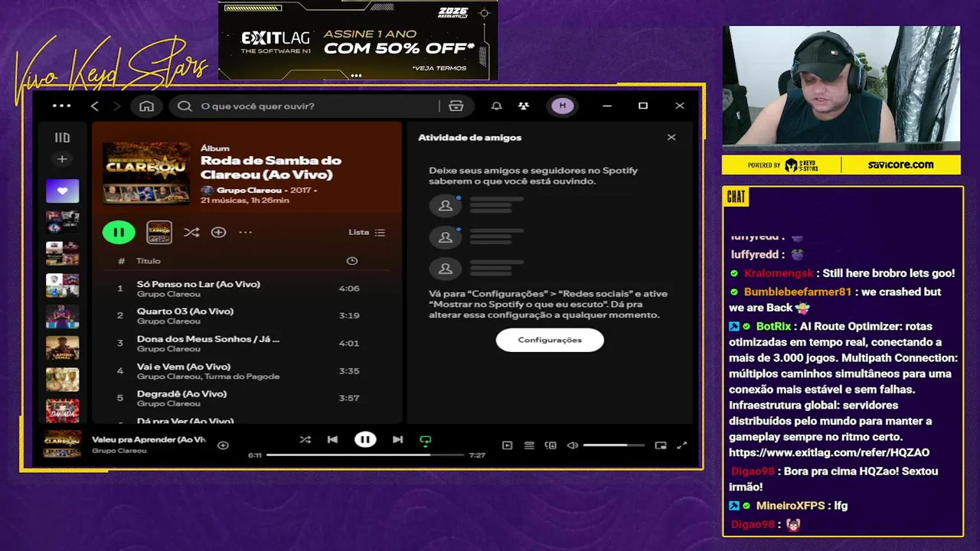Screen dimensions: 980x551
Task: Click the now playing album thumbnail
Action: click(x=62, y=444)
